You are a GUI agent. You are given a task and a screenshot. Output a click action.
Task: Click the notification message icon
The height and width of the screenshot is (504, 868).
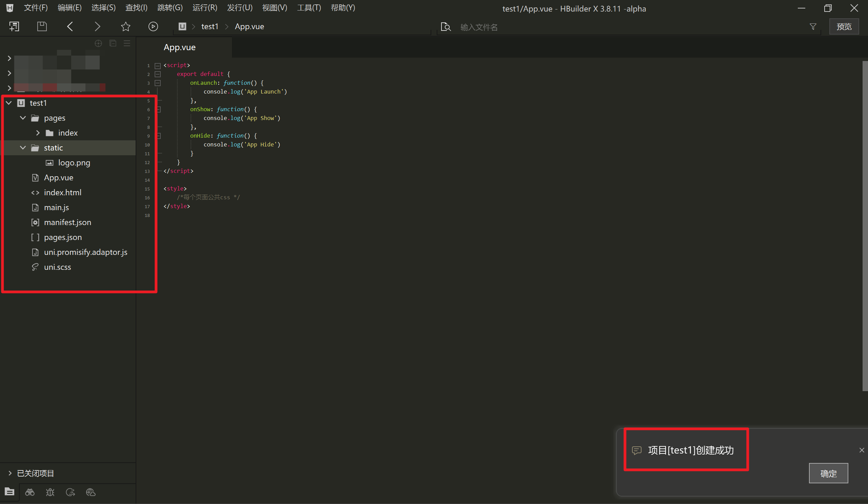point(636,450)
